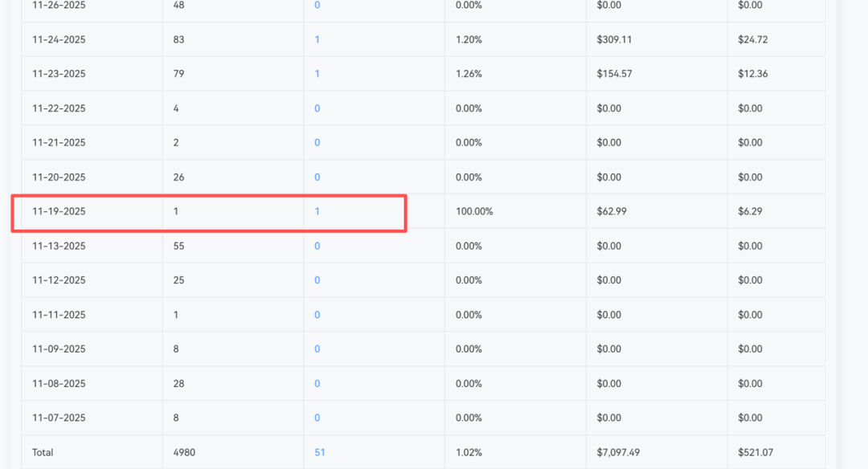
Task: Click the $309.11 amount cell
Action: tap(614, 40)
